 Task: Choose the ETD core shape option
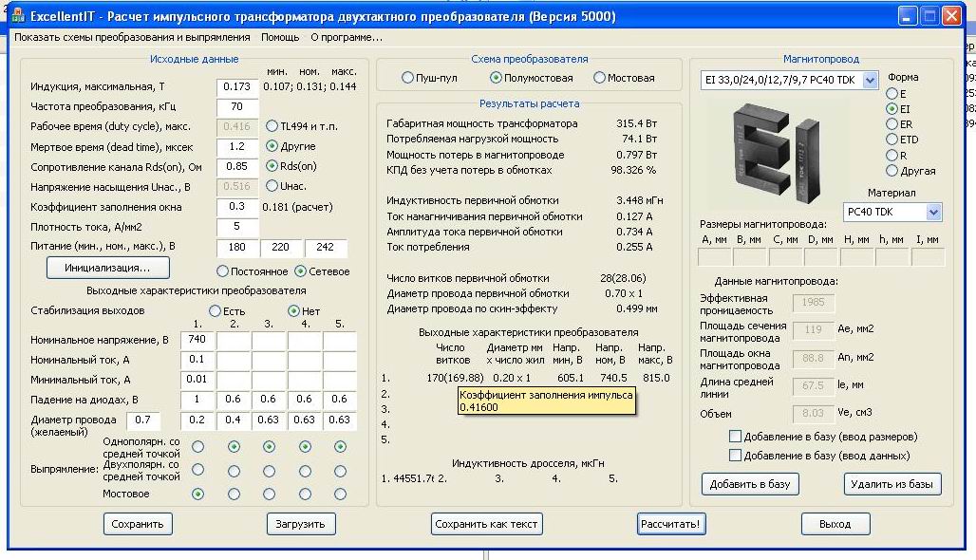click(892, 140)
